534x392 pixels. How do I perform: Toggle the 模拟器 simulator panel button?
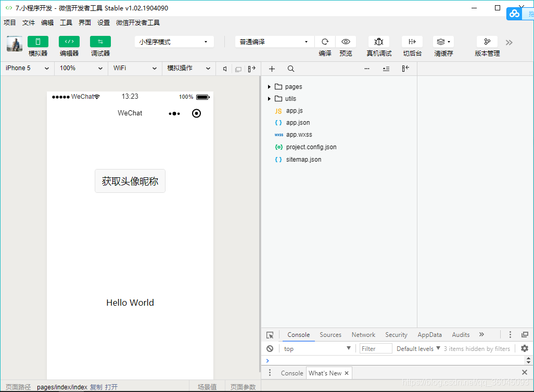click(38, 42)
